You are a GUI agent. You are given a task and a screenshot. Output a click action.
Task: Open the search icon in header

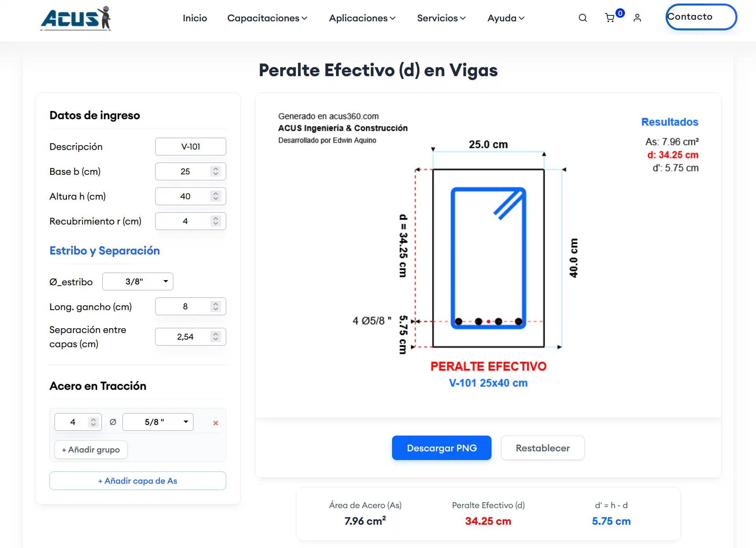pyautogui.click(x=583, y=18)
